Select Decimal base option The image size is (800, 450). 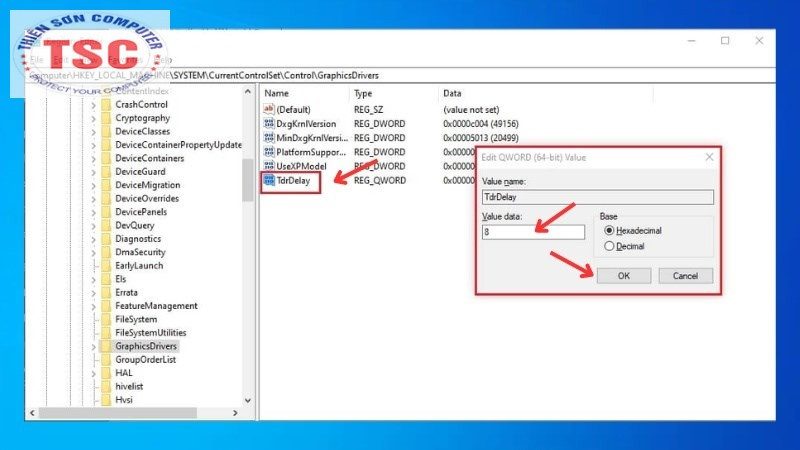(609, 246)
